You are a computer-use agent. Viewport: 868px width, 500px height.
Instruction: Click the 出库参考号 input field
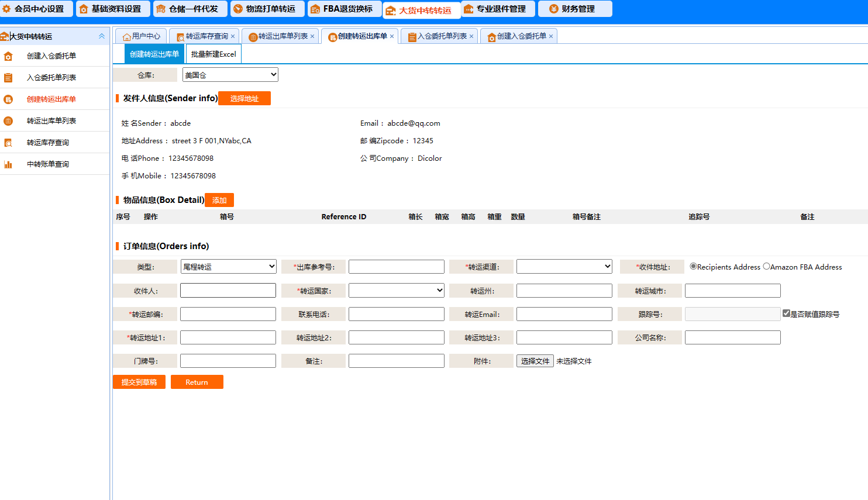pos(397,267)
